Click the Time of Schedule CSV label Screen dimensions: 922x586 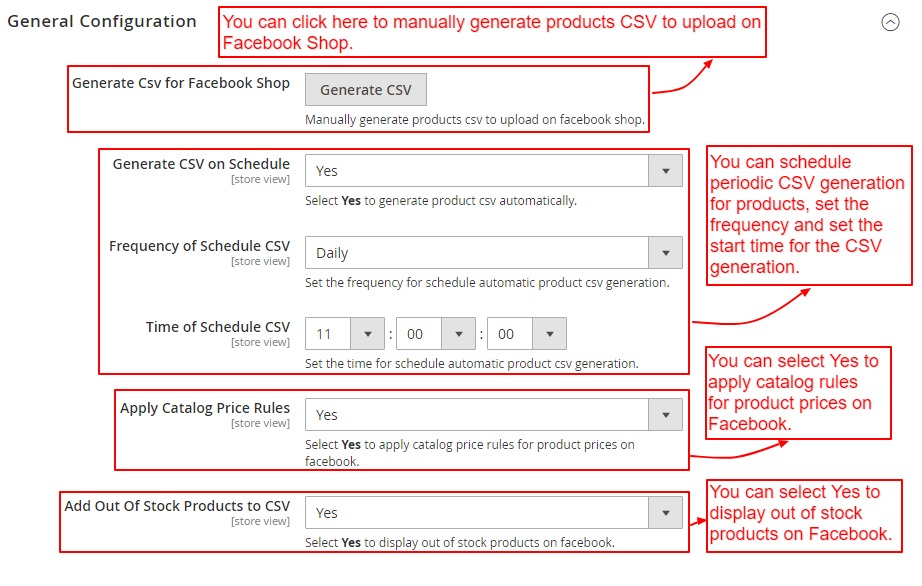tap(218, 327)
